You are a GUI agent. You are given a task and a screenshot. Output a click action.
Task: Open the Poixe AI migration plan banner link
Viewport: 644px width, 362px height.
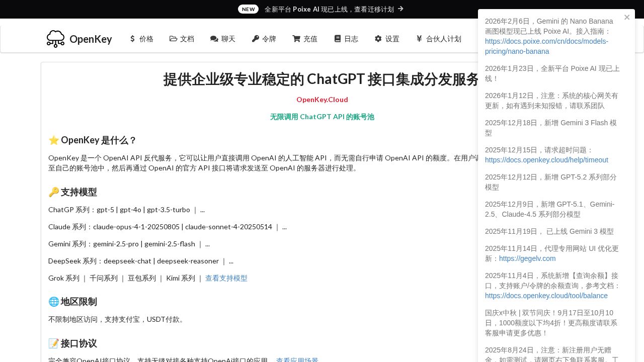point(329,9)
